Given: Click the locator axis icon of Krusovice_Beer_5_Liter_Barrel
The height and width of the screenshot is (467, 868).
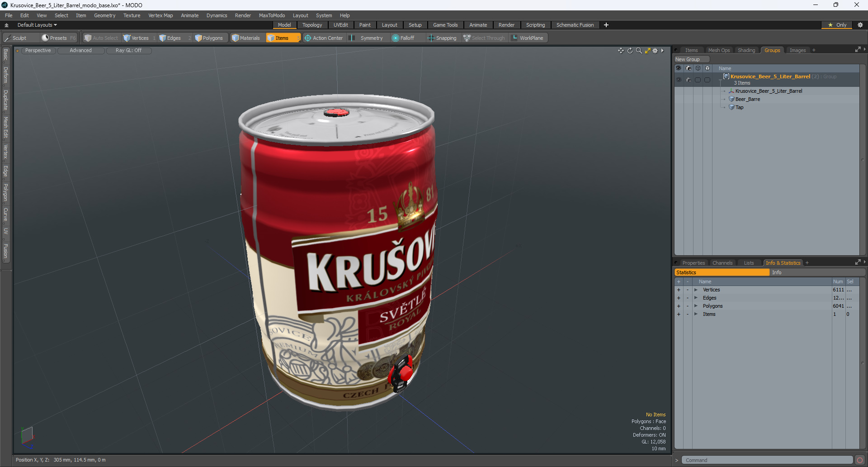Looking at the screenshot, I should [x=731, y=91].
